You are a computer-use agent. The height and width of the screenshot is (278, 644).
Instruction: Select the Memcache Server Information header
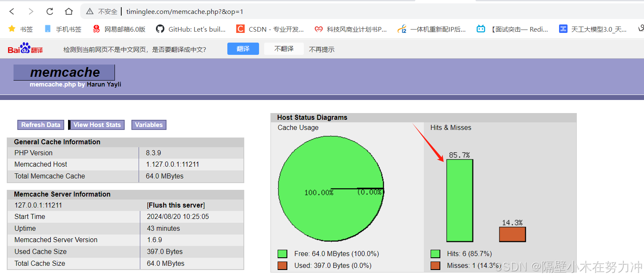point(62,194)
